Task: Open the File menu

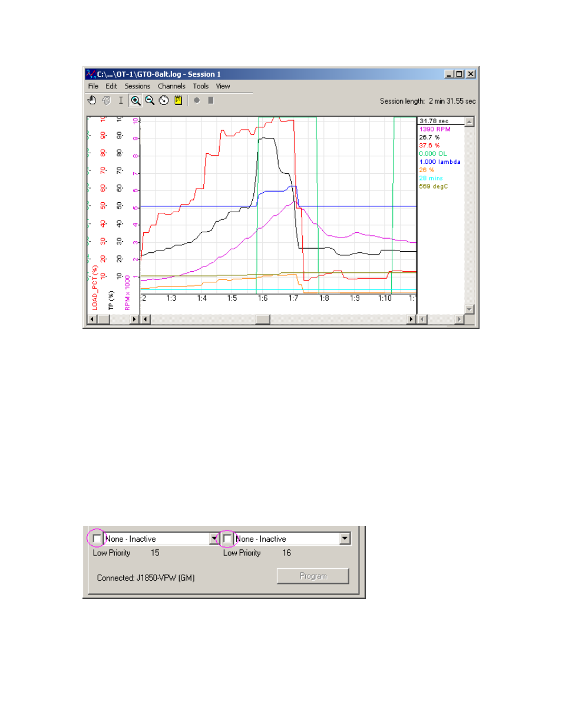Action: [93, 86]
